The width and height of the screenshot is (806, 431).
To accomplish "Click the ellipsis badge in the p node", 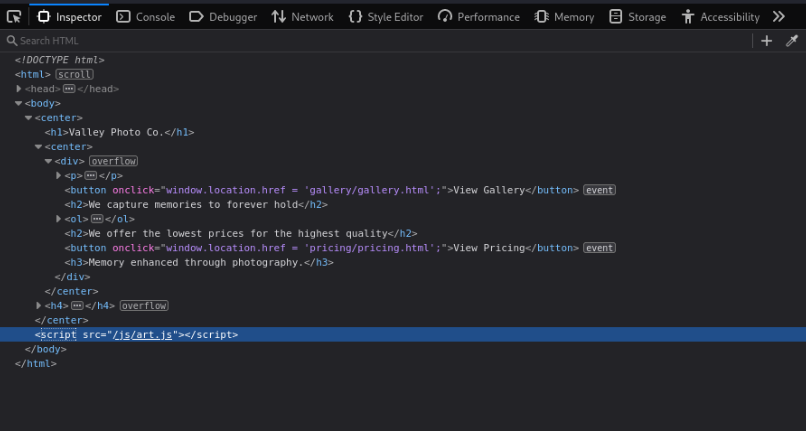I will (90, 175).
